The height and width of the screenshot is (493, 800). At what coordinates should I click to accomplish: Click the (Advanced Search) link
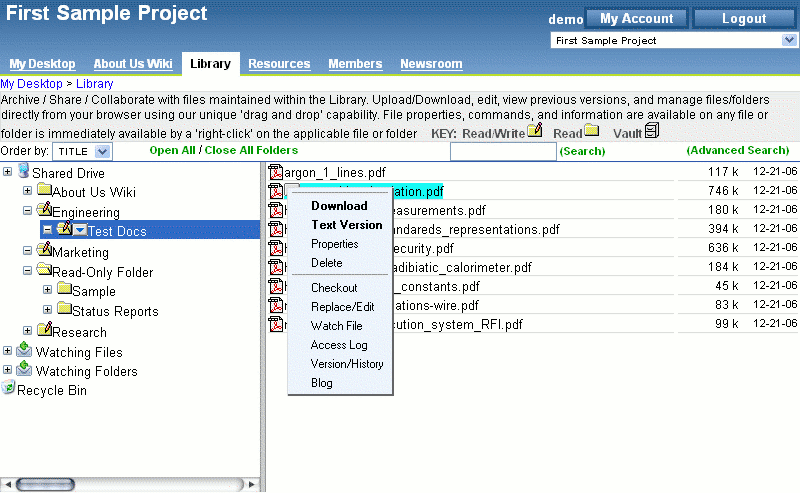tap(738, 151)
